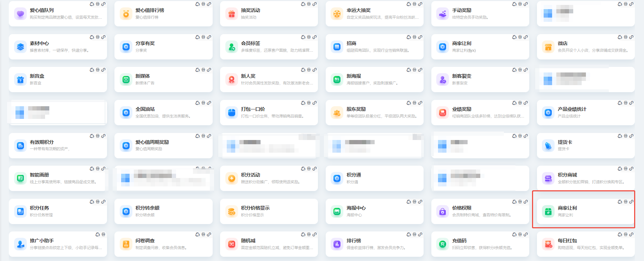
Task: Click the 积分通 title
Action: 354,175
